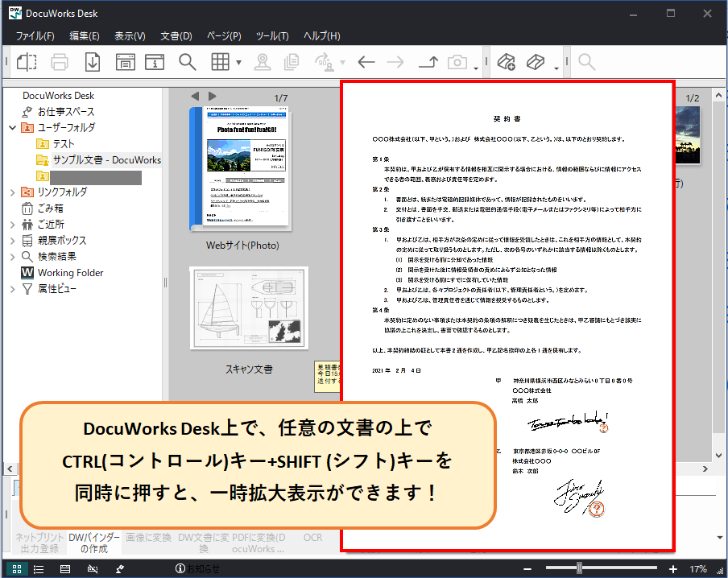Select Working Folder in tree
The image size is (728, 578).
pos(71,273)
